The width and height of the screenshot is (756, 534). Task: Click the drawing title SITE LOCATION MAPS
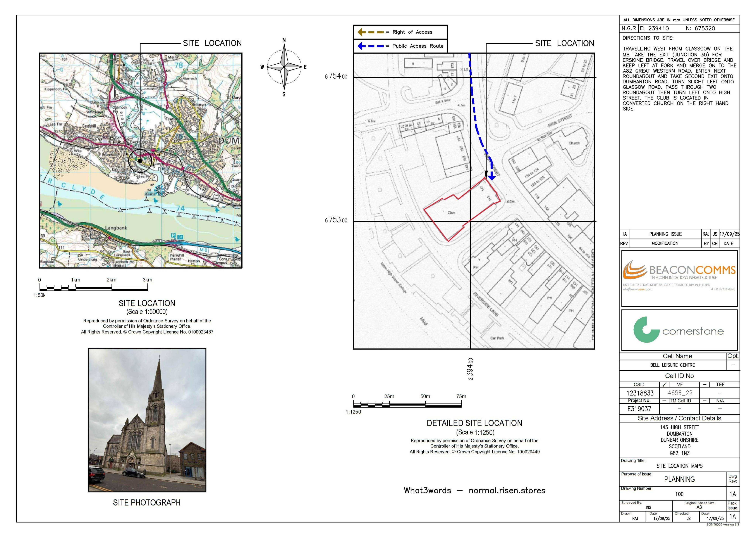pyautogui.click(x=679, y=466)
